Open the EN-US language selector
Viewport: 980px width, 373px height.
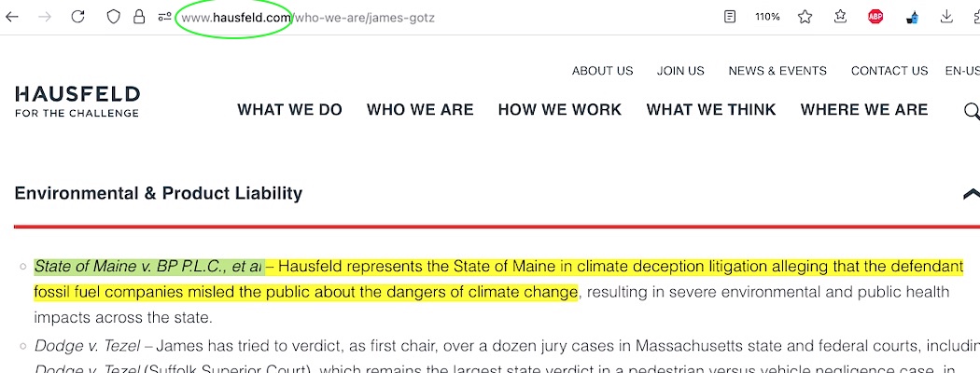(x=961, y=71)
